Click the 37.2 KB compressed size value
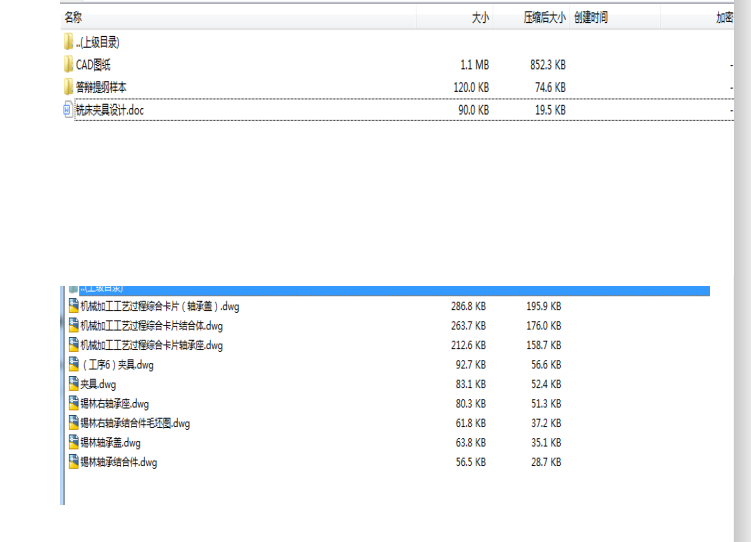 tap(546, 423)
